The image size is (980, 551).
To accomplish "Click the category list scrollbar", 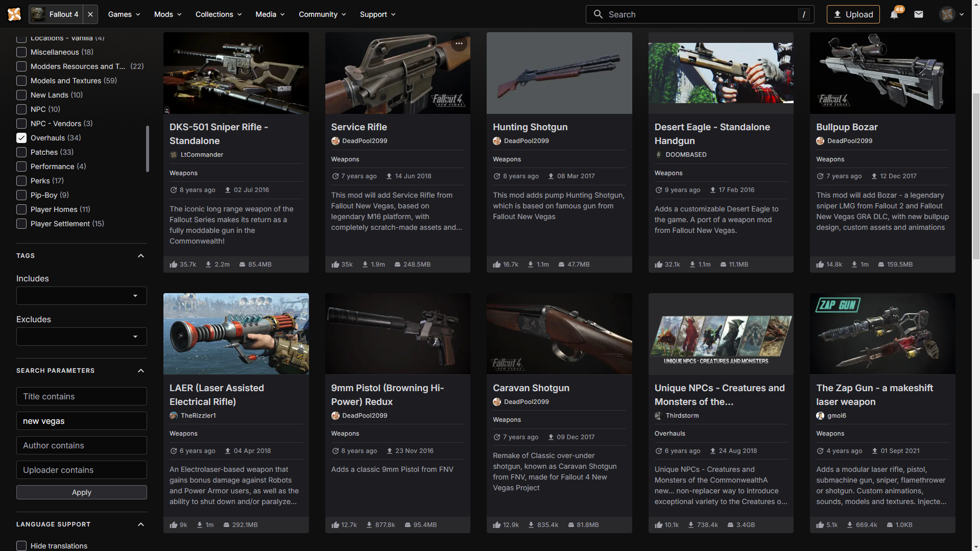I will click(148, 149).
